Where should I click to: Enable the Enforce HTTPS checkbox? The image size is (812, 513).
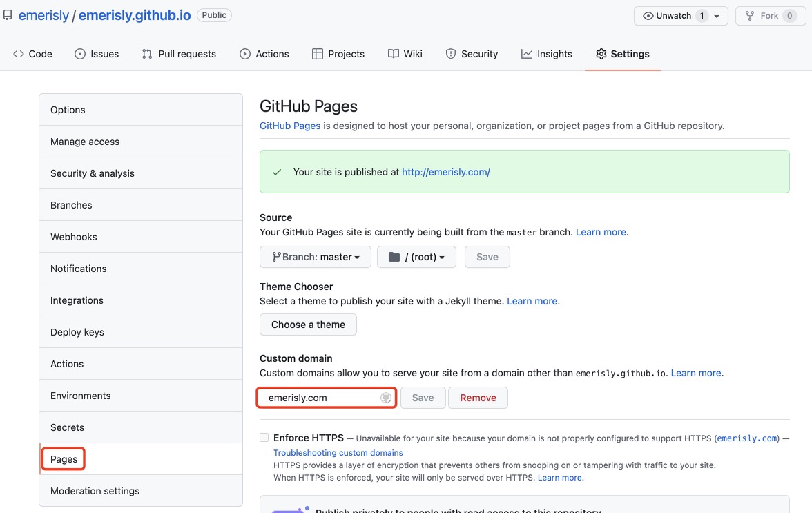264,437
